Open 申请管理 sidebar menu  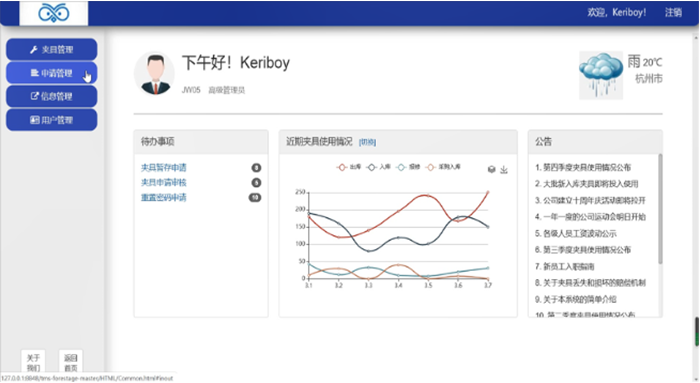pos(51,73)
